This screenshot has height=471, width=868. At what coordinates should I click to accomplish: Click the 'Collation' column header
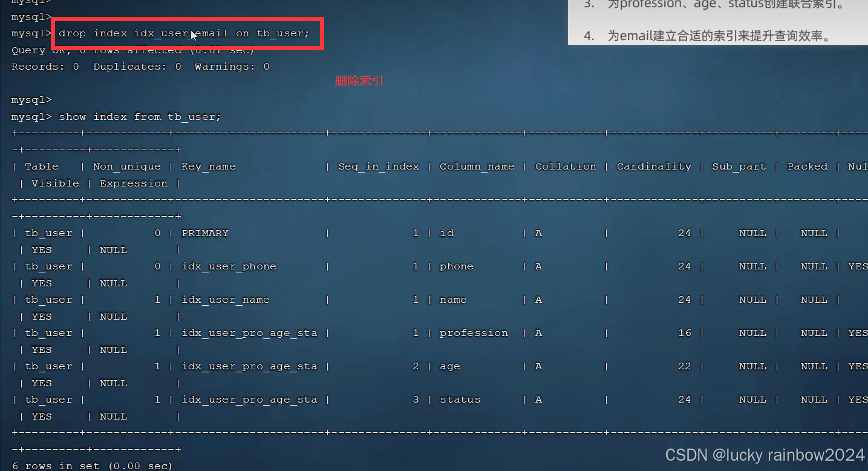pos(566,166)
